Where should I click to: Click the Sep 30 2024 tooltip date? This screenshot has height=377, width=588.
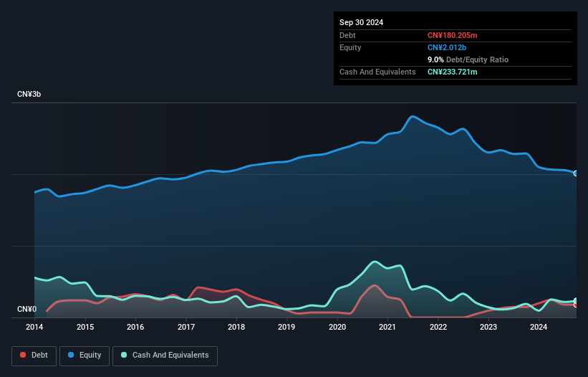pos(361,22)
